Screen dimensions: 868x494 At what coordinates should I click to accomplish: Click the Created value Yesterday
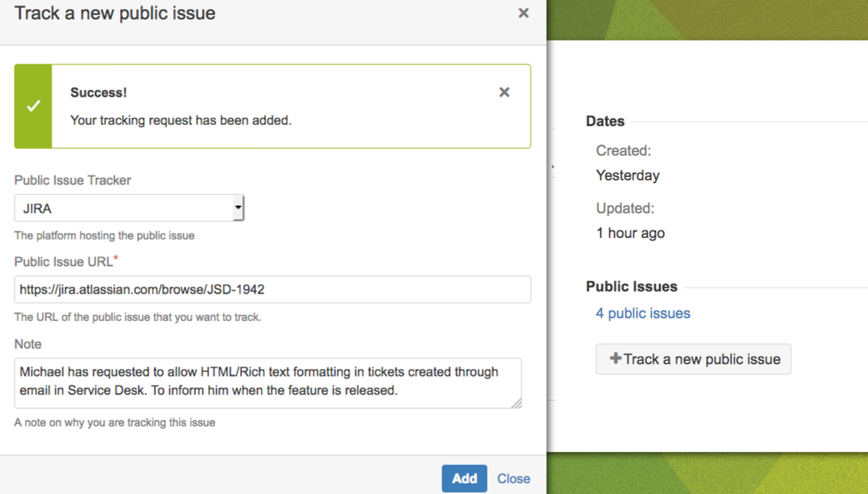(x=628, y=176)
